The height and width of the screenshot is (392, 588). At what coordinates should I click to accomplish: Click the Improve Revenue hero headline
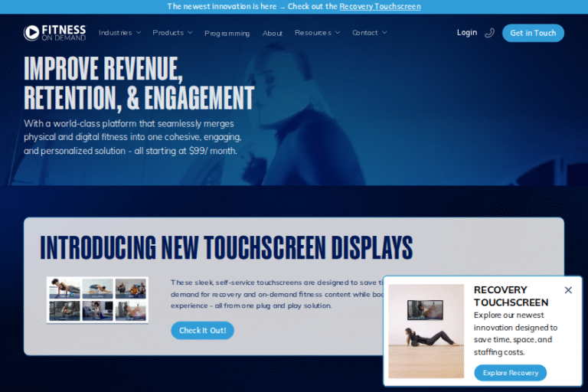point(139,83)
